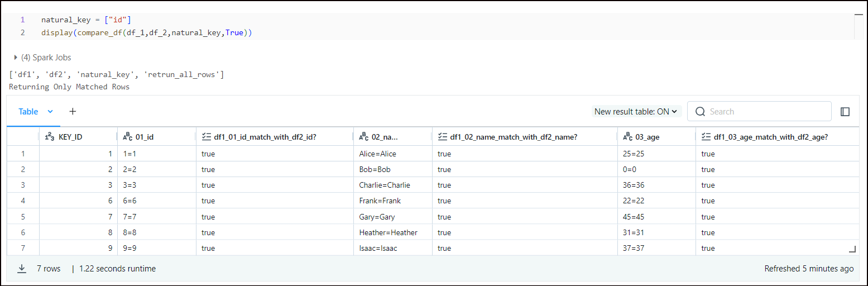The image size is (868, 286).
Task: Click the boolean icon on df1_03_age_match_with_df2_age? column
Action: coord(706,136)
